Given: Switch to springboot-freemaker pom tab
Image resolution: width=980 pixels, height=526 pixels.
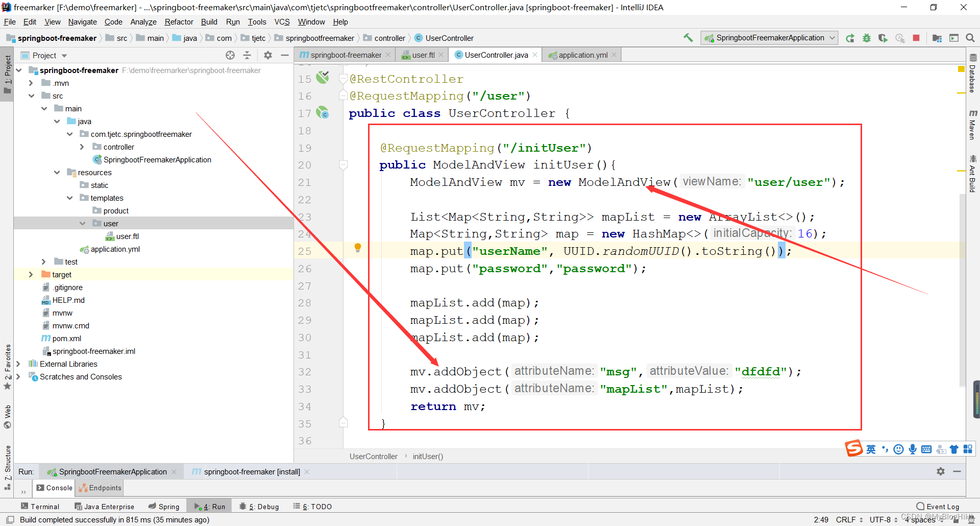Looking at the screenshot, I should (x=345, y=55).
